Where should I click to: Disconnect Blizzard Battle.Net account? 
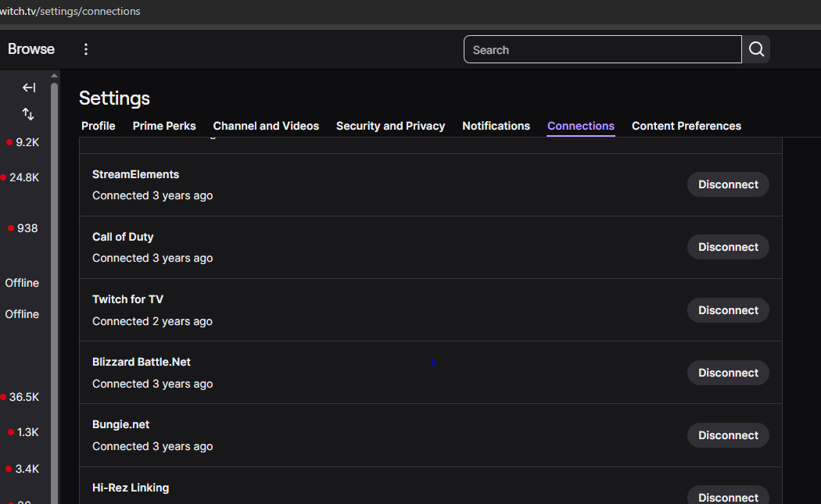[728, 373]
